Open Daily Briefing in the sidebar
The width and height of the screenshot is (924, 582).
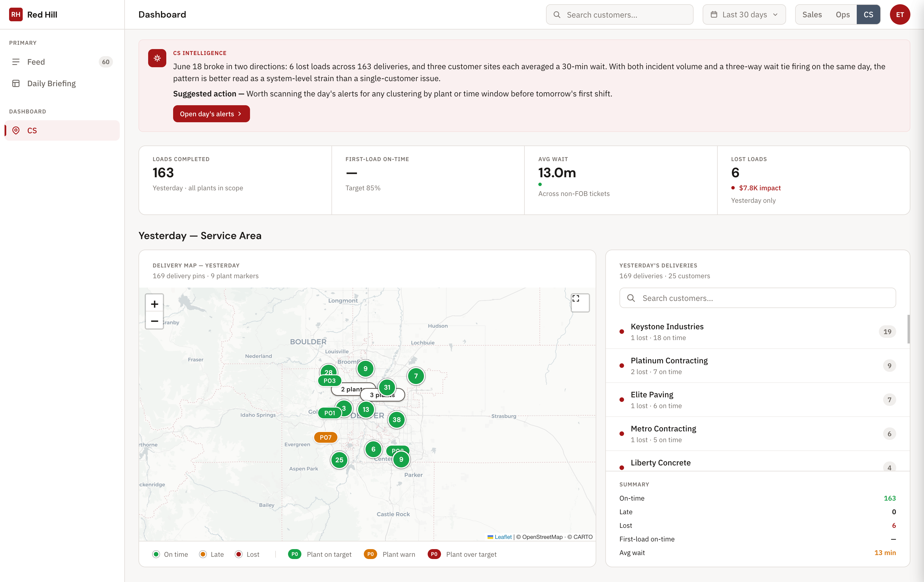(x=62, y=83)
